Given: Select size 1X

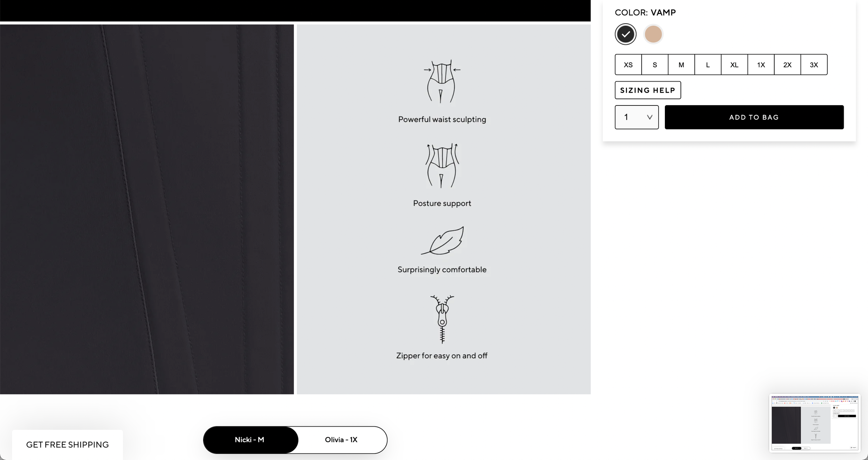Looking at the screenshot, I should pyautogui.click(x=761, y=65).
